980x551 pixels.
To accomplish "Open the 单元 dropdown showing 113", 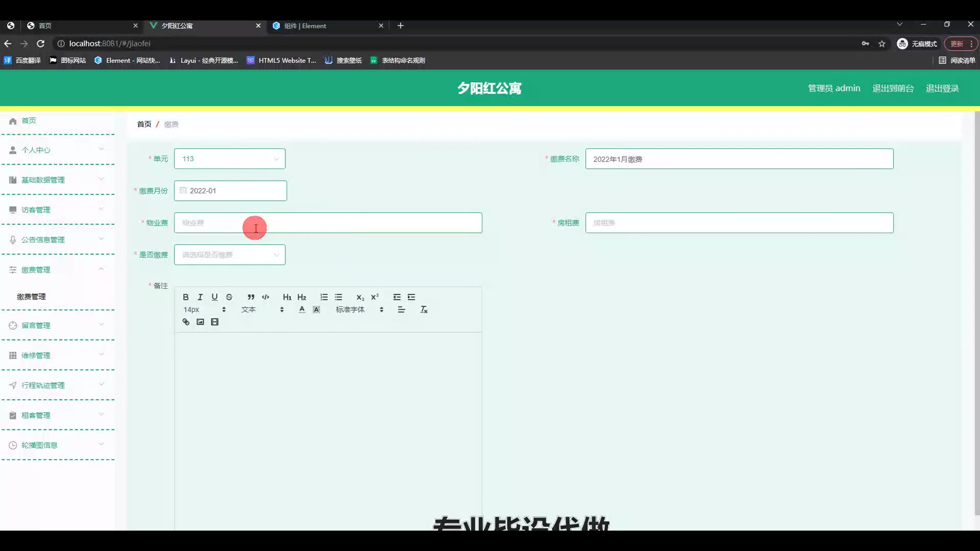I will click(230, 159).
